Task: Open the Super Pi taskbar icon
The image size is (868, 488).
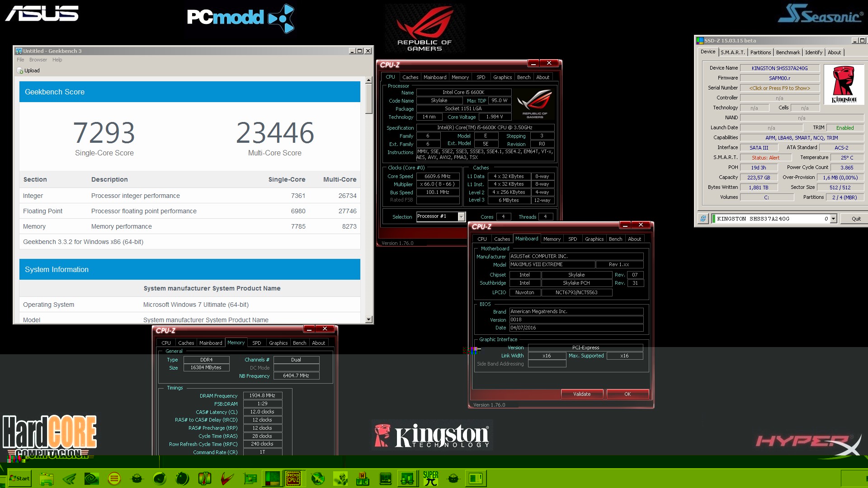Action: (431, 478)
